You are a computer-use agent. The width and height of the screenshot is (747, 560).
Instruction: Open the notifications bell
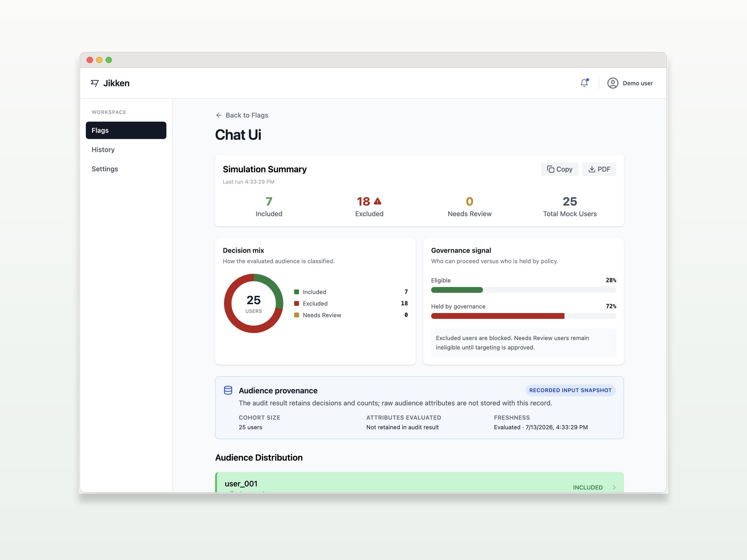click(584, 83)
